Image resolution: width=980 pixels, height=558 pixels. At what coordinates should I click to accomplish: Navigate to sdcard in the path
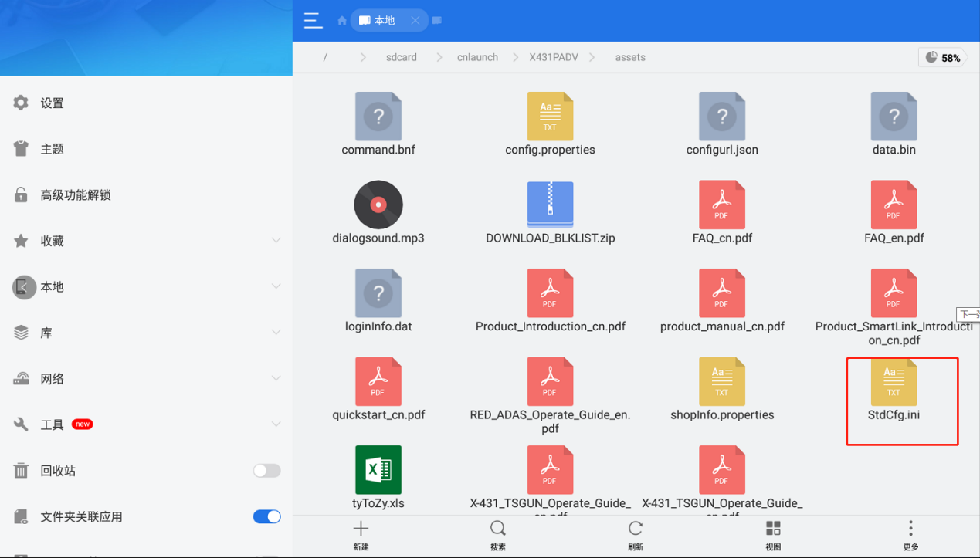[x=402, y=57]
